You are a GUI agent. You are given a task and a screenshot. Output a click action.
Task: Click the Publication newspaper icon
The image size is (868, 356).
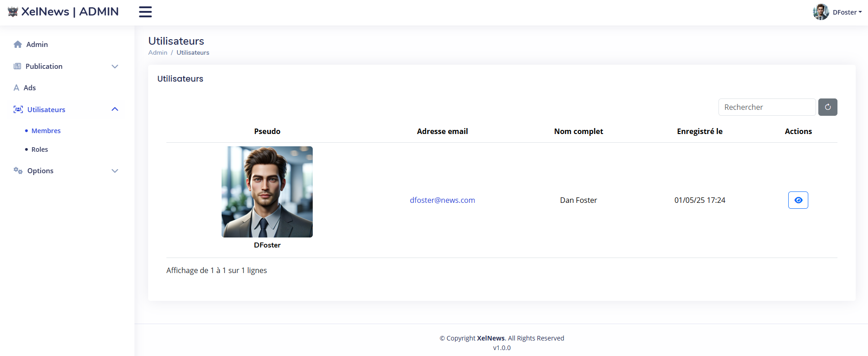click(17, 66)
